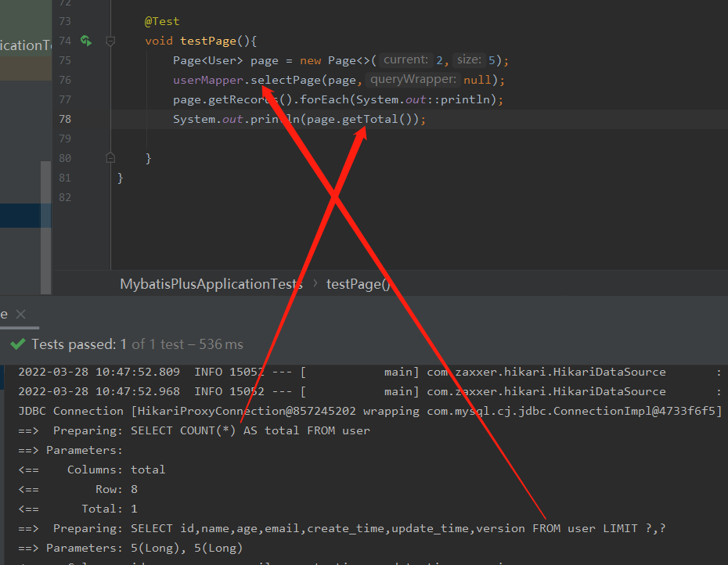Image resolution: width=728 pixels, height=565 pixels.
Task: Click the run test gutter icon on line 74
Action: point(86,41)
